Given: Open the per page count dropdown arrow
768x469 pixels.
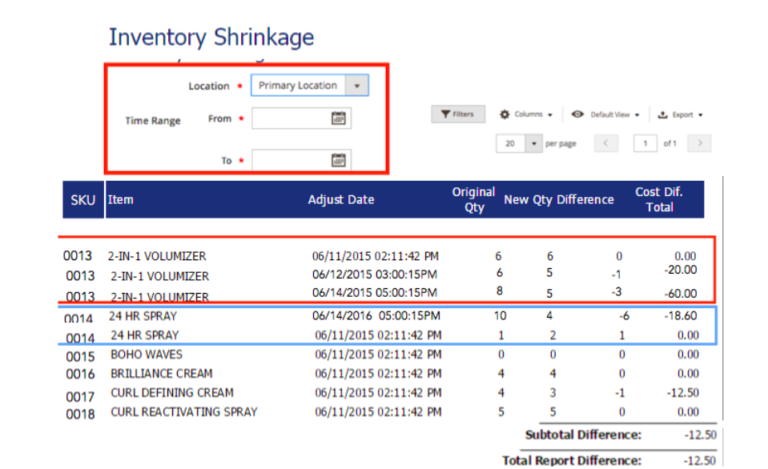Looking at the screenshot, I should 534,143.
